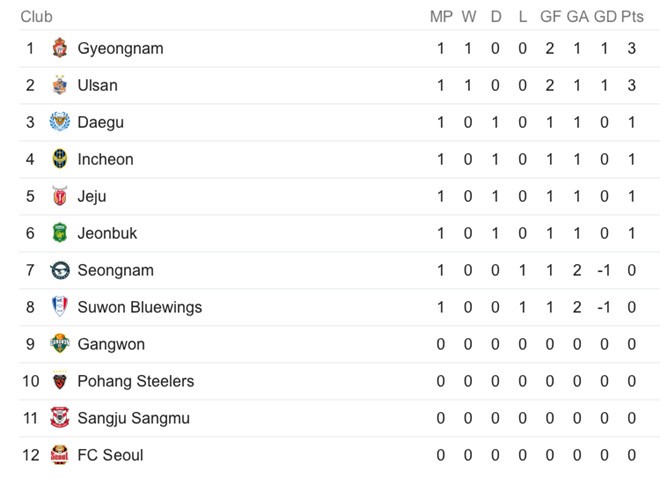660x479 pixels.
Task: Click the Jeju club crest icon
Action: pyautogui.click(x=60, y=196)
